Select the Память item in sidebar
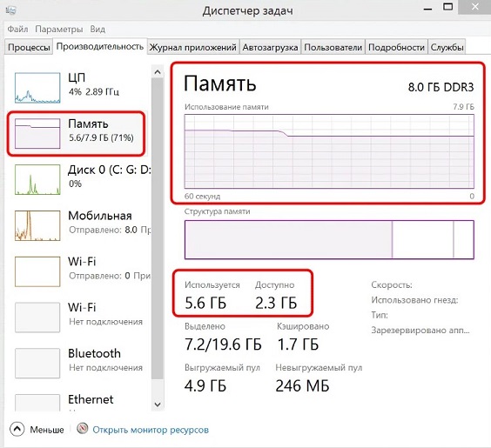491x448 pixels. click(x=76, y=133)
